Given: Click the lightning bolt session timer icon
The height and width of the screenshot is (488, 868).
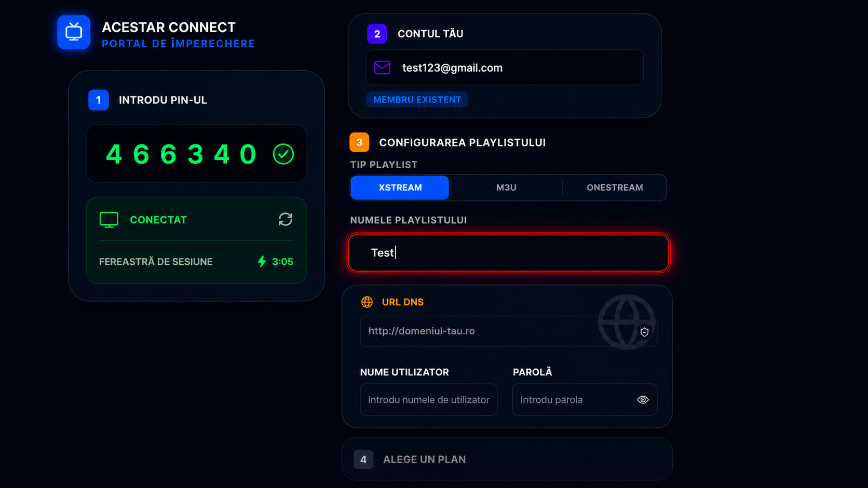Looking at the screenshot, I should click(x=262, y=262).
